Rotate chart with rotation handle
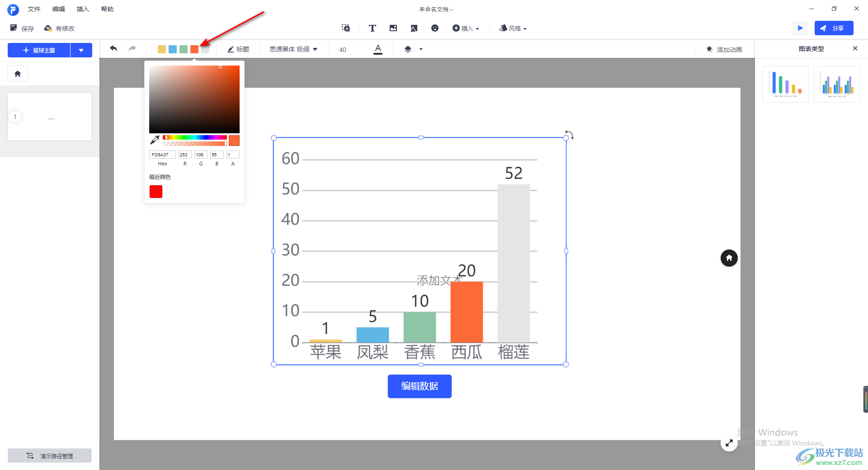Image resolution: width=868 pixels, height=470 pixels. [x=569, y=135]
